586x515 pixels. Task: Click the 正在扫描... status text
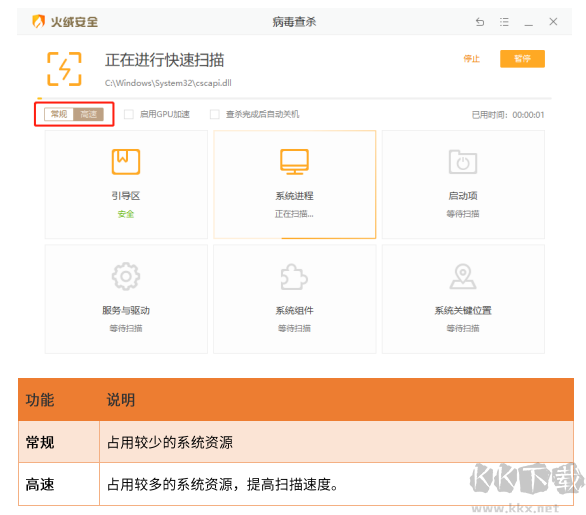(x=294, y=214)
